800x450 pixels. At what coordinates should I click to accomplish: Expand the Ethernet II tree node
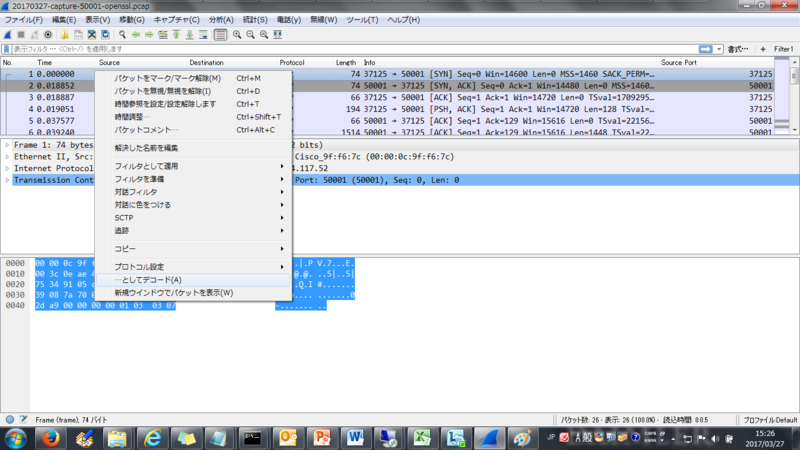point(7,157)
